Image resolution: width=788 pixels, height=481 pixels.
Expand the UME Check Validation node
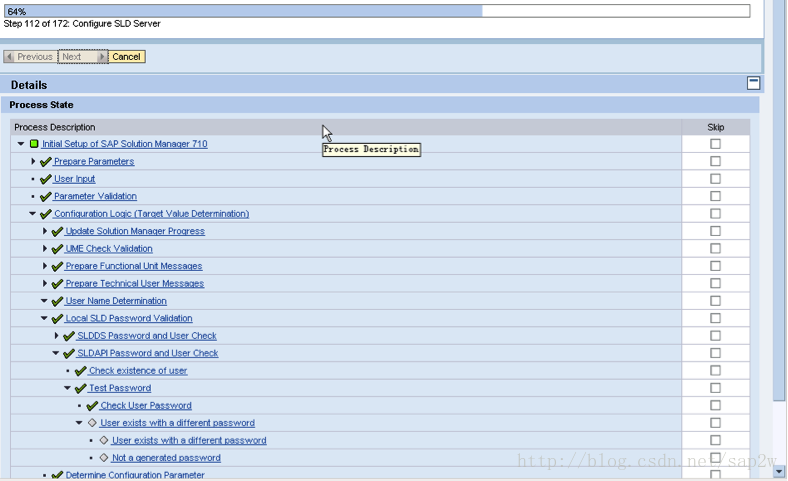point(45,248)
